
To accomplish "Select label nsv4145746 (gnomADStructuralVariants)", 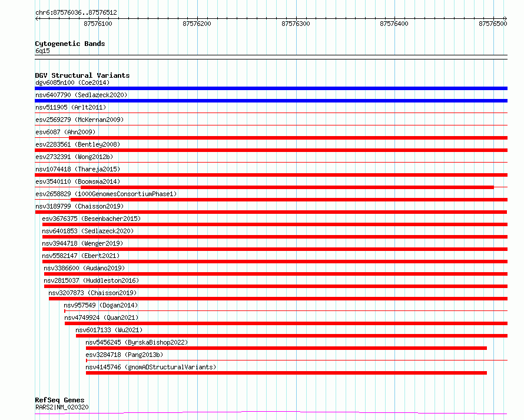I will click(x=151, y=367).
